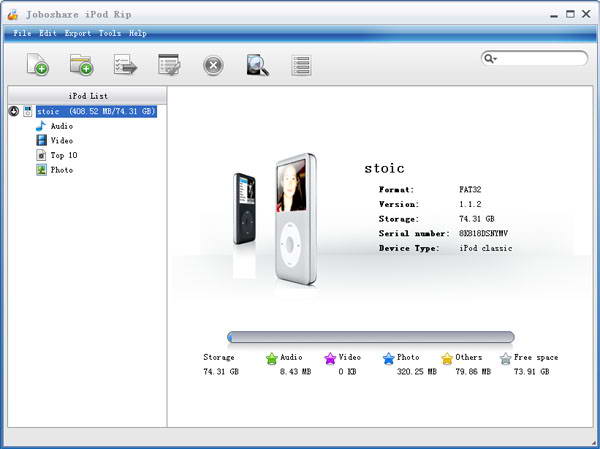Click the black iPod classic image
The image size is (600, 449).
244,209
